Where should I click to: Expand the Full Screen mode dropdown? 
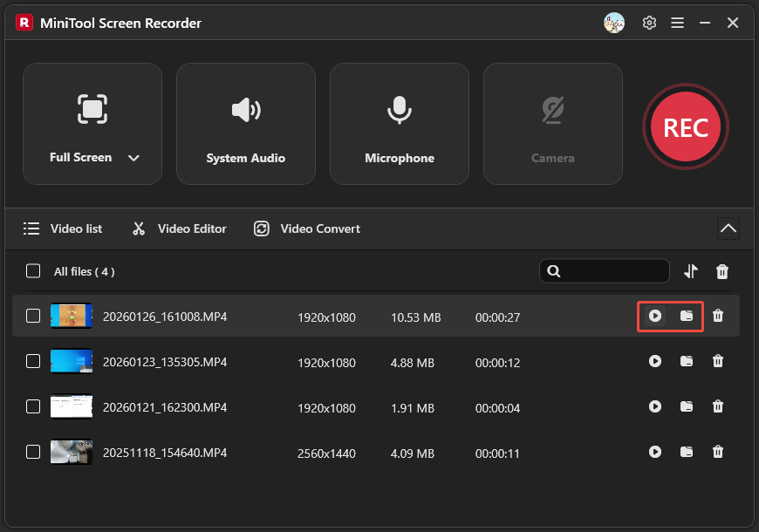point(133,158)
